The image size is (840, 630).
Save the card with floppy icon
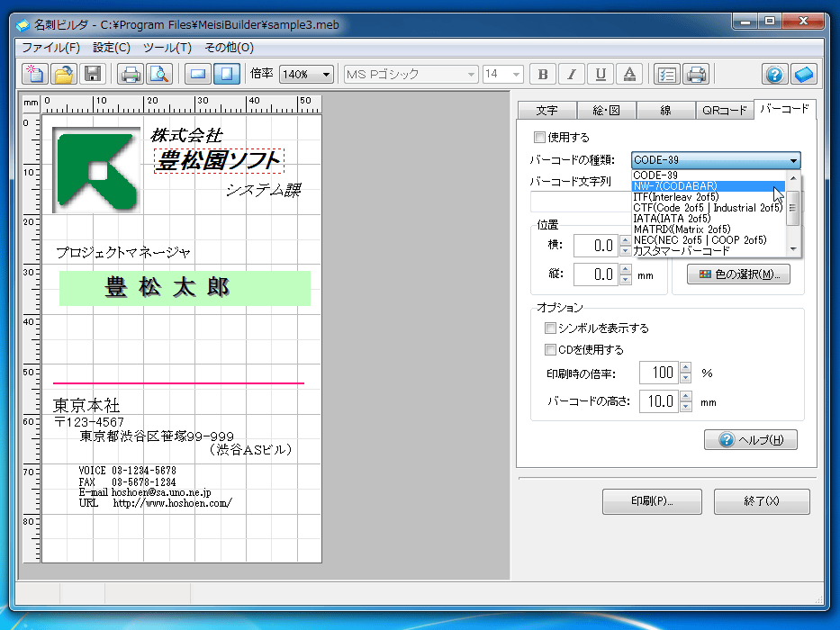tap(93, 74)
